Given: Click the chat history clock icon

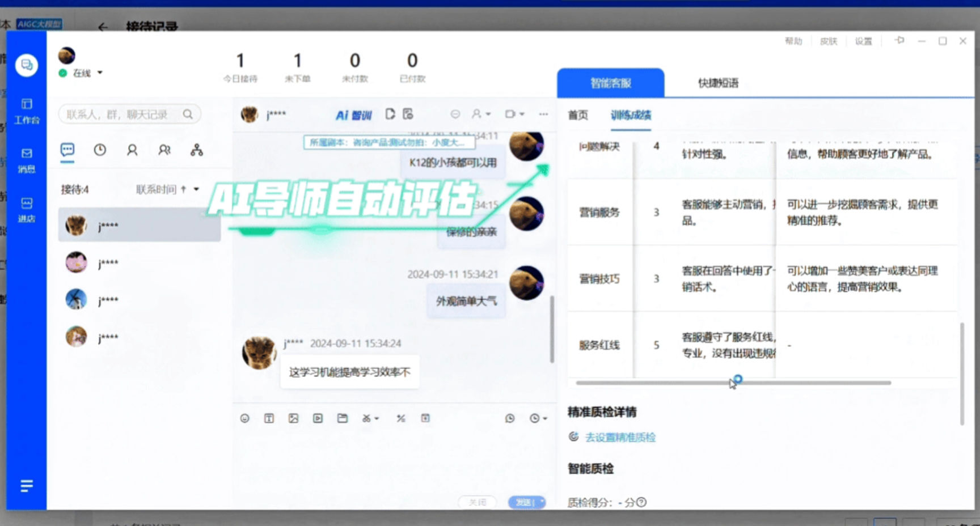Looking at the screenshot, I should [510, 418].
